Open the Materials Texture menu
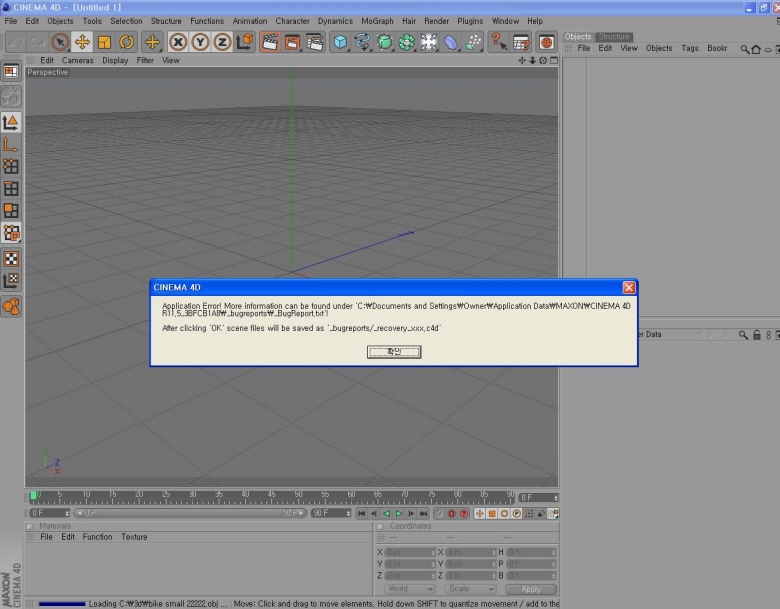 (x=134, y=537)
